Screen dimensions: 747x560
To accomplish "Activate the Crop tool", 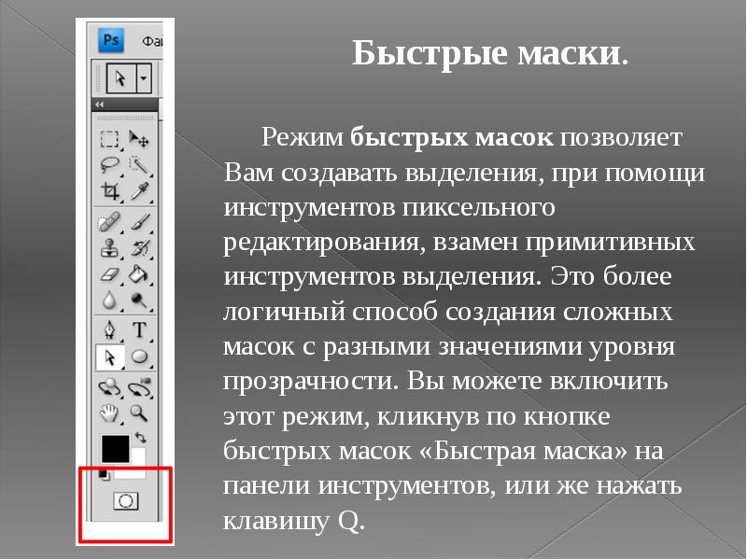I will point(110,191).
